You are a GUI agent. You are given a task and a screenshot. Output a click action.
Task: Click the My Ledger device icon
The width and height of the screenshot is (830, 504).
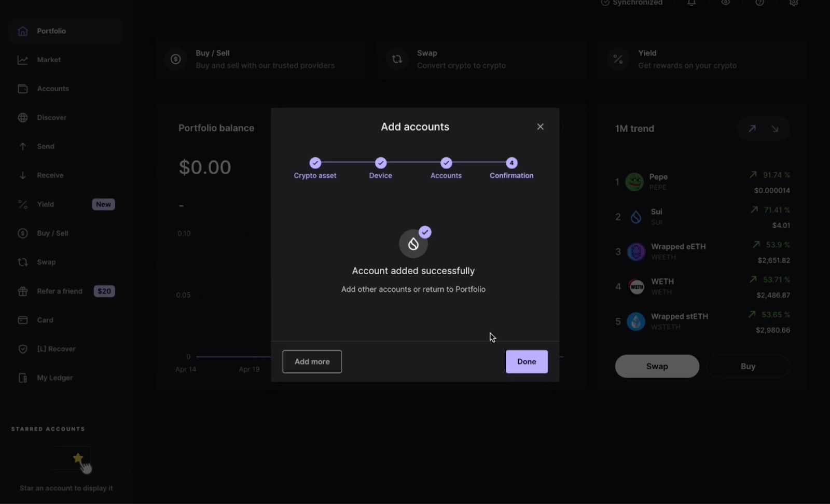pos(22,378)
